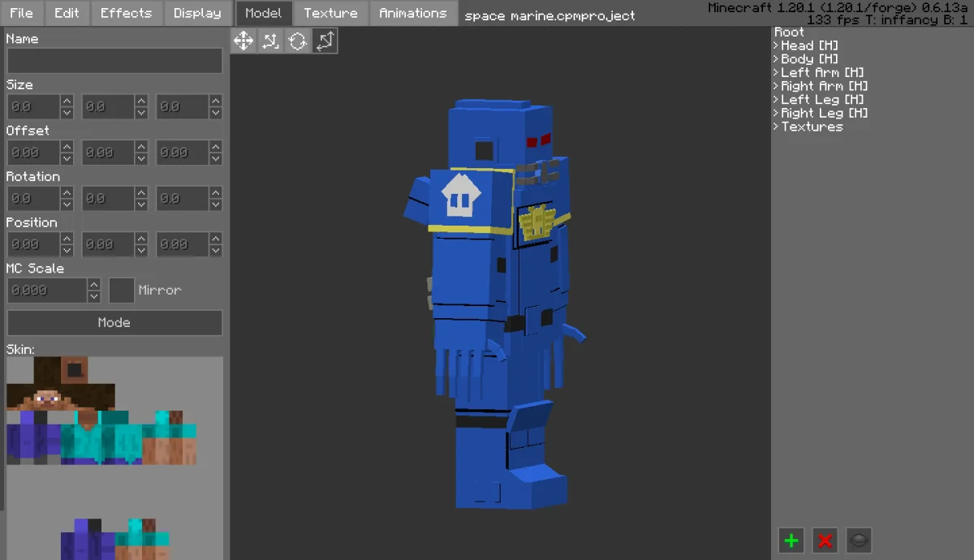Increase first Offset value with up arrow
Image resolution: width=974 pixels, height=560 pixels.
[x=67, y=147]
